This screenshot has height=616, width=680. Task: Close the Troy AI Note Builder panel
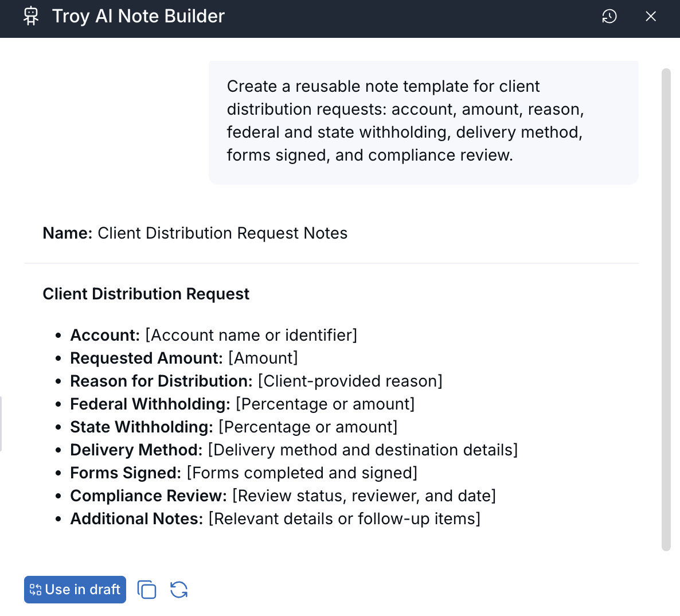click(x=651, y=17)
